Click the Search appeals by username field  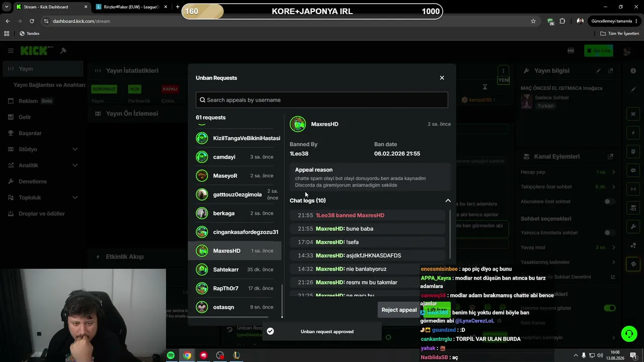click(x=322, y=100)
